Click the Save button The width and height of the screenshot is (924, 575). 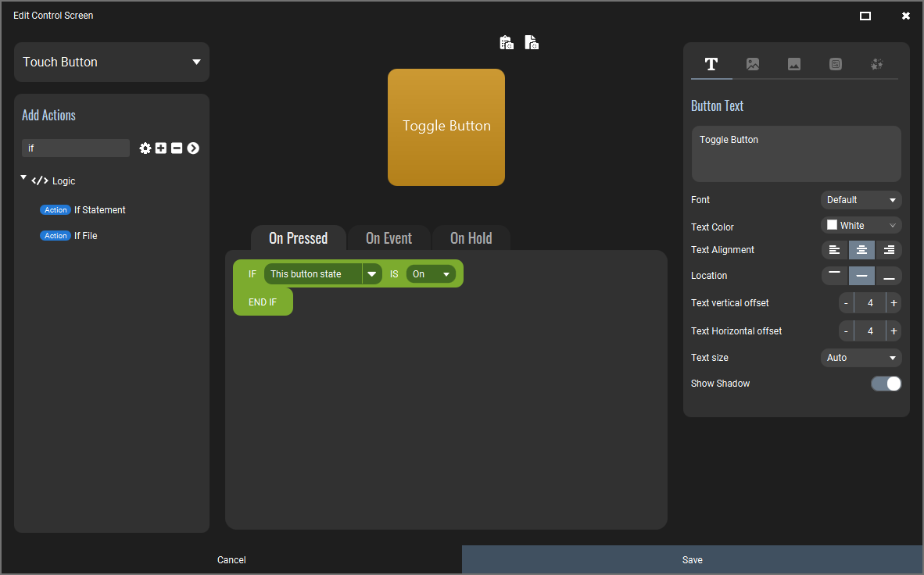(x=691, y=559)
